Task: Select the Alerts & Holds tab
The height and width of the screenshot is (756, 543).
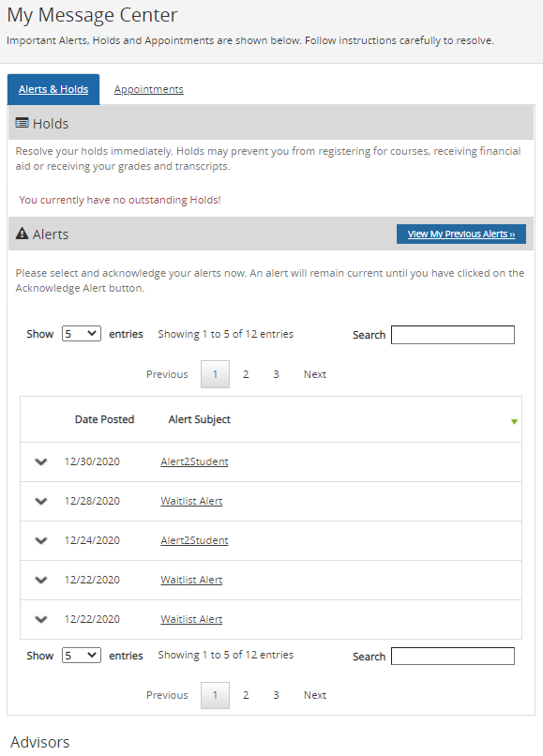Action: tap(53, 89)
